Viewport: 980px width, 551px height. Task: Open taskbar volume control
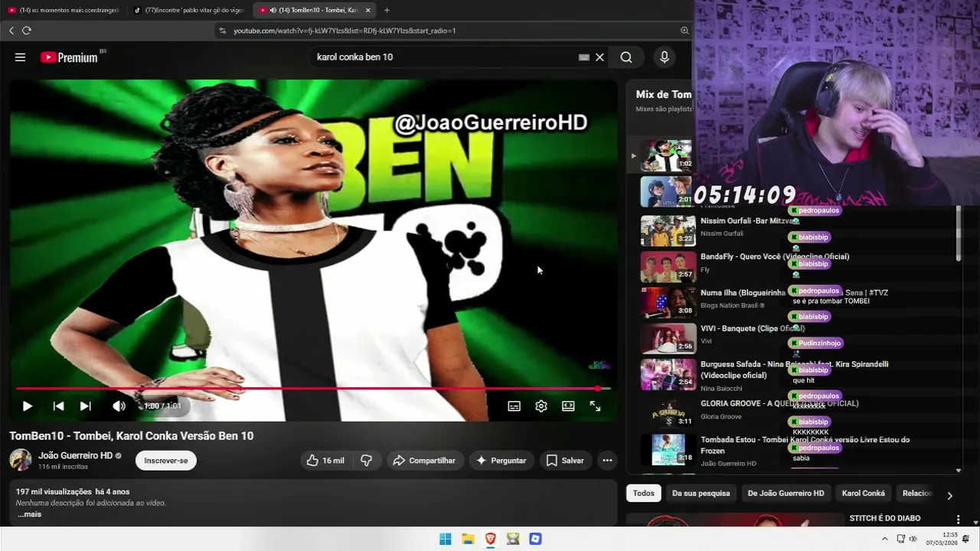coord(914,539)
